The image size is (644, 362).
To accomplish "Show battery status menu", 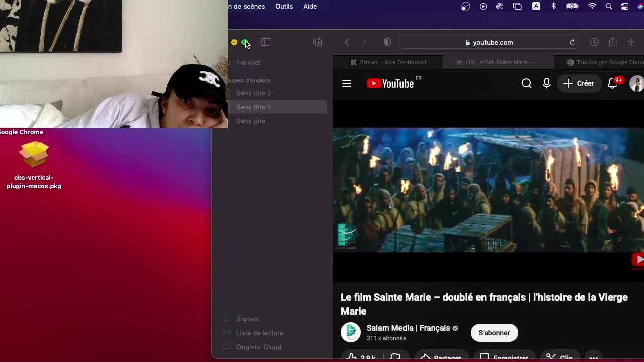I will [x=573, y=7].
